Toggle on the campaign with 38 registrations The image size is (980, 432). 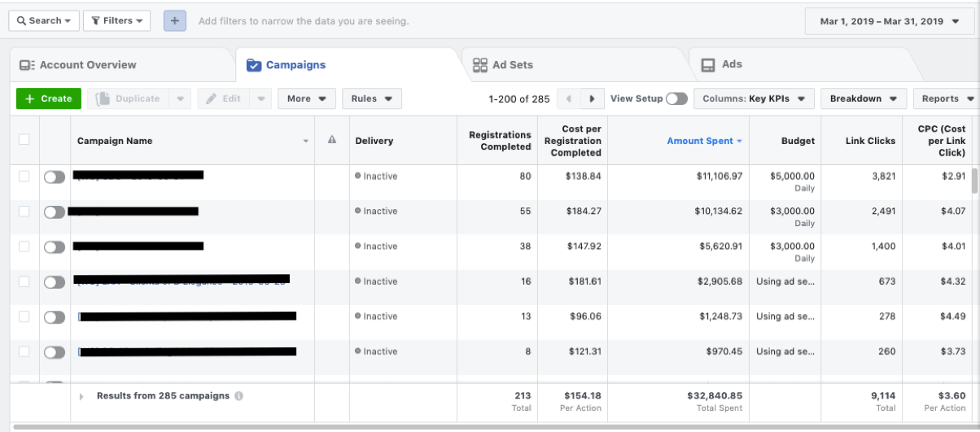click(x=55, y=247)
